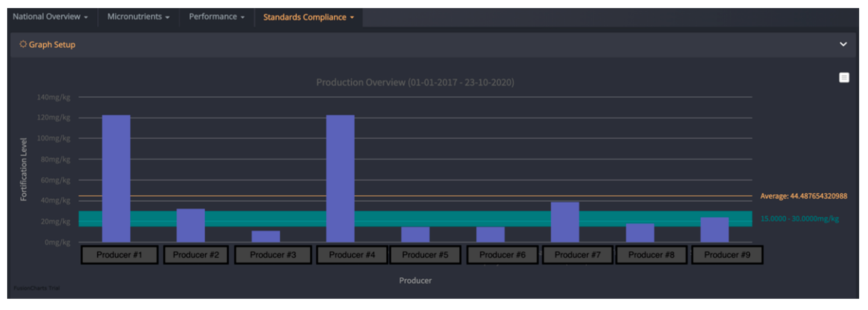Click the Production Overview chart title
Image resolution: width=868 pixels, height=310 pixels.
[x=415, y=82]
